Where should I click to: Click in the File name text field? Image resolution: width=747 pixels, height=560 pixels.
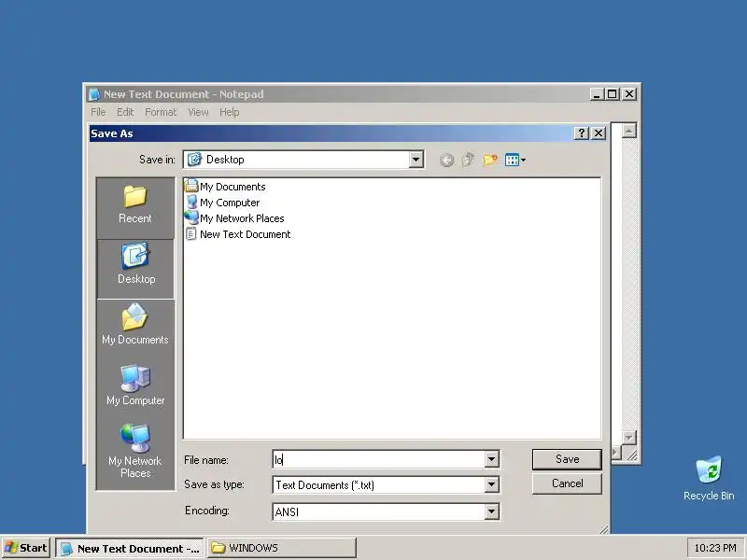(x=379, y=459)
